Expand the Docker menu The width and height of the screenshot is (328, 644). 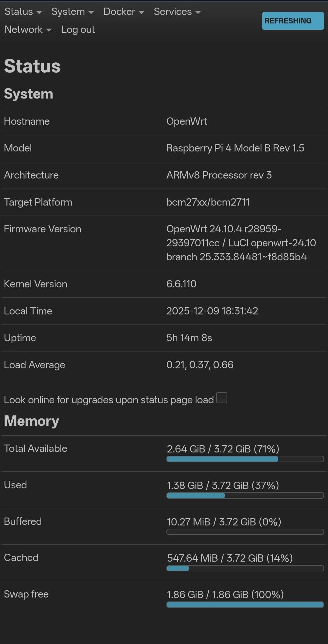point(124,12)
